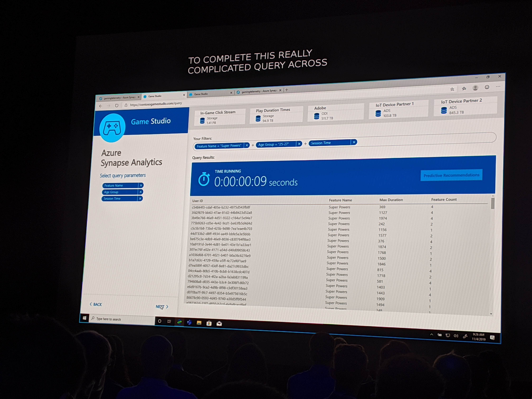The image size is (532, 399).
Task: Click the Cortana circle on the taskbar
Action: click(160, 321)
